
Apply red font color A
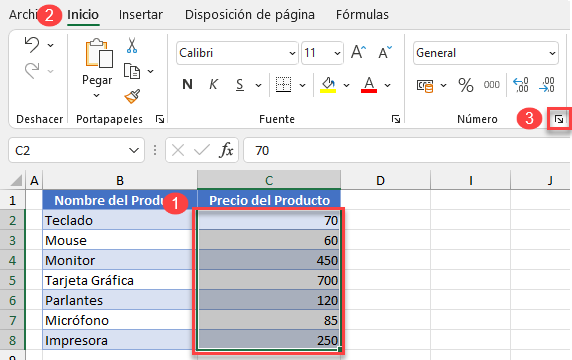pos(369,85)
